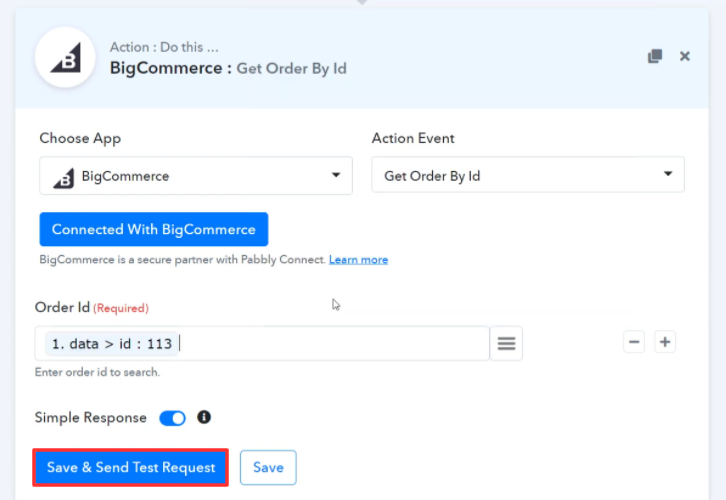
Task: Toggle the Simple Response switch
Action: tap(172, 418)
